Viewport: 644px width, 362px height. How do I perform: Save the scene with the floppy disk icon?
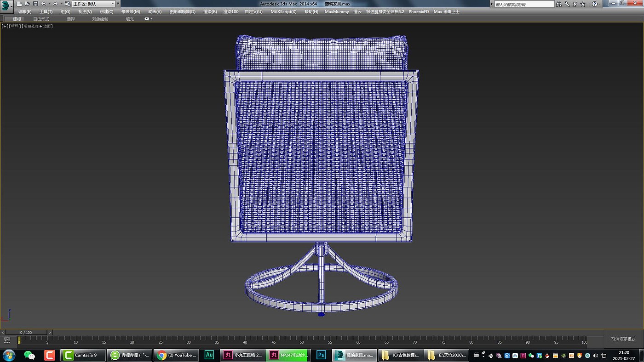[x=35, y=4]
